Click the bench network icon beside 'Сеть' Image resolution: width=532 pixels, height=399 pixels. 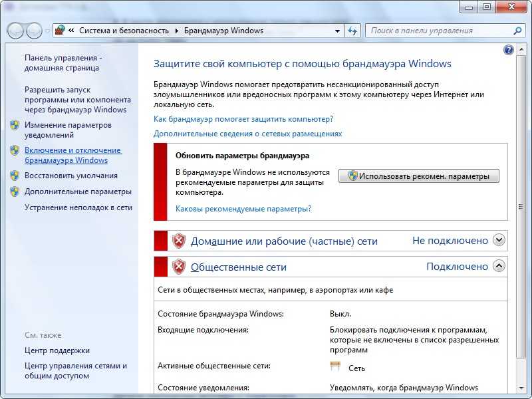pyautogui.click(x=335, y=366)
